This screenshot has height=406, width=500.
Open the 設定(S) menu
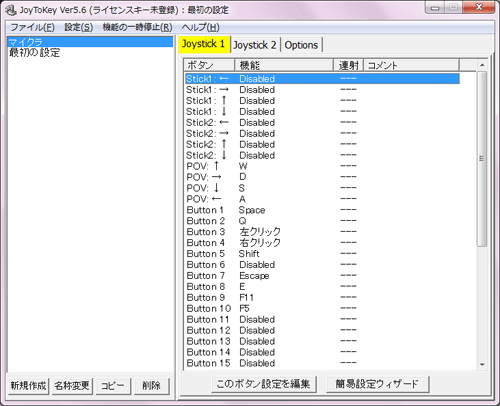79,27
